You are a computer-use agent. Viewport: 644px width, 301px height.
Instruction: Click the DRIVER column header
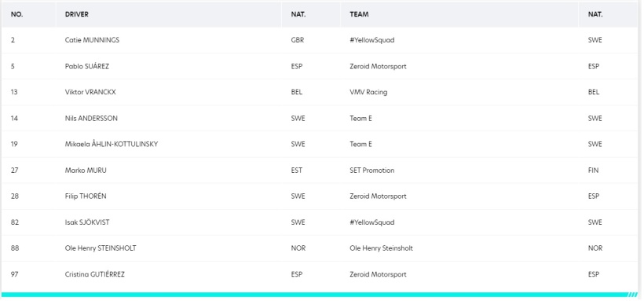[77, 14]
